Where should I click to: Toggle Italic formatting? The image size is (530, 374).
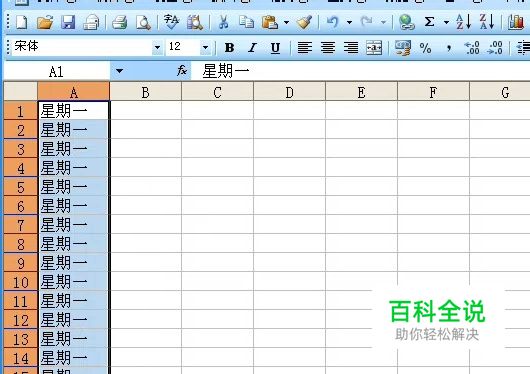252,48
